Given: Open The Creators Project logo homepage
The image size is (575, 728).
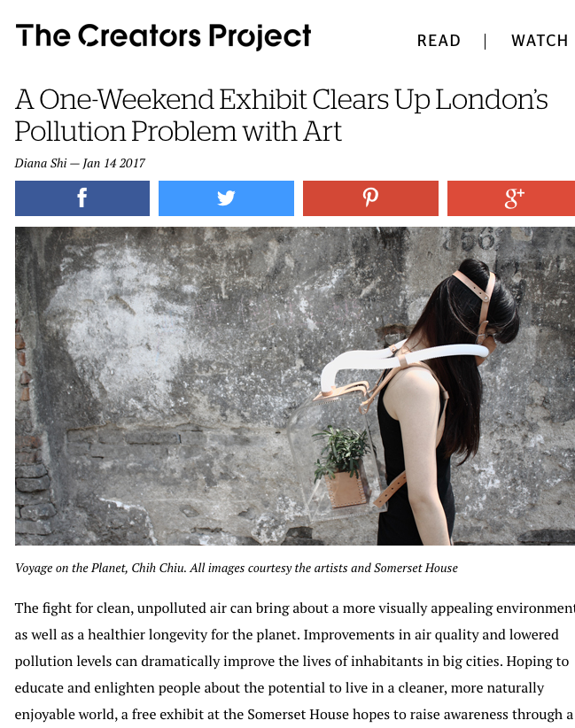Looking at the screenshot, I should point(164,36).
